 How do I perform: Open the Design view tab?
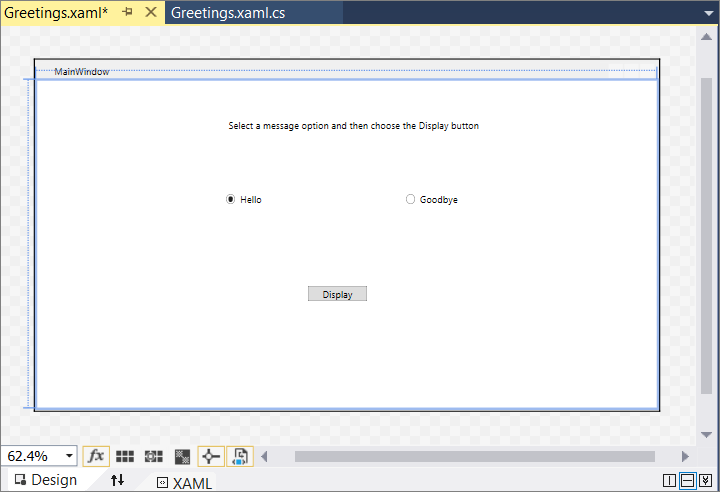click(46, 480)
